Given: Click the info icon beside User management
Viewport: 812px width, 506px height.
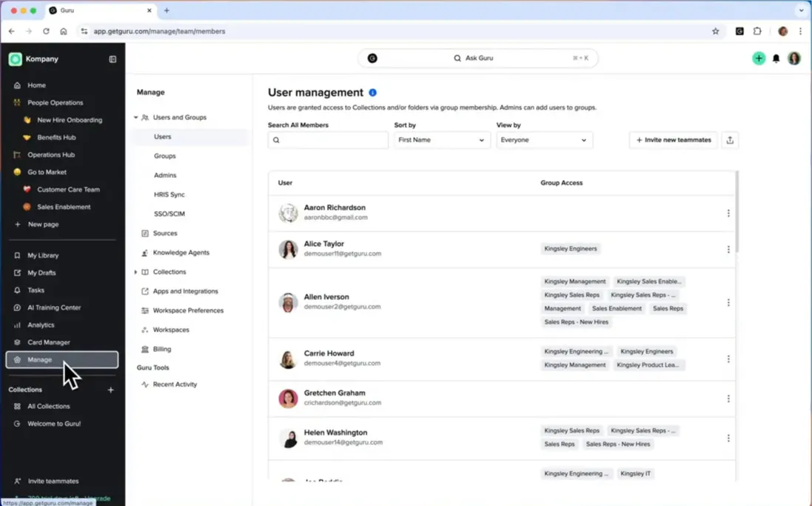Looking at the screenshot, I should click(372, 93).
